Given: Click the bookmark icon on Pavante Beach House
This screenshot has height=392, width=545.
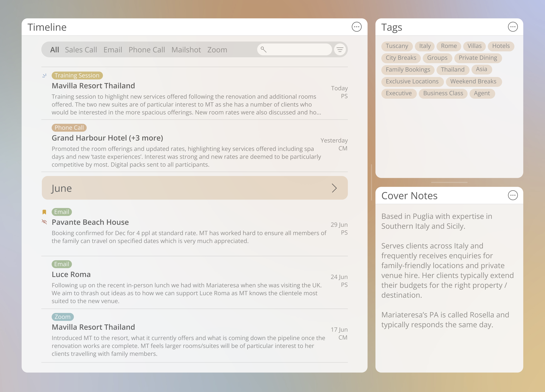Looking at the screenshot, I should point(44,212).
